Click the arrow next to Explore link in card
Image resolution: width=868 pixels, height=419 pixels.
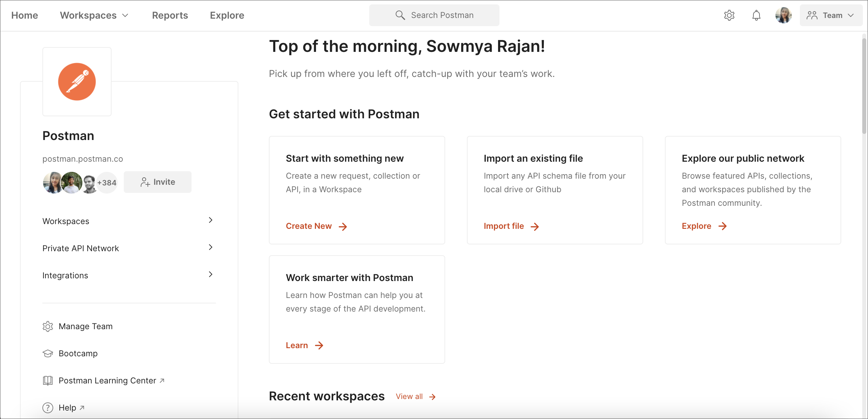point(723,226)
